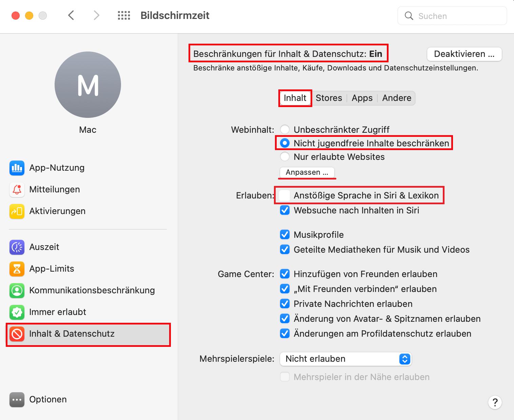Click the Immer erlaubt checkmark icon
The height and width of the screenshot is (420, 514).
(17, 312)
